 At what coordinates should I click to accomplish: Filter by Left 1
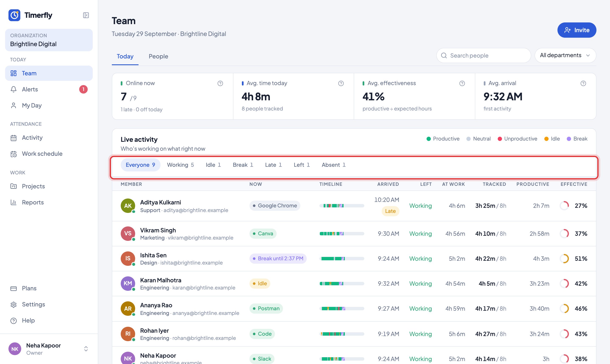(302, 165)
